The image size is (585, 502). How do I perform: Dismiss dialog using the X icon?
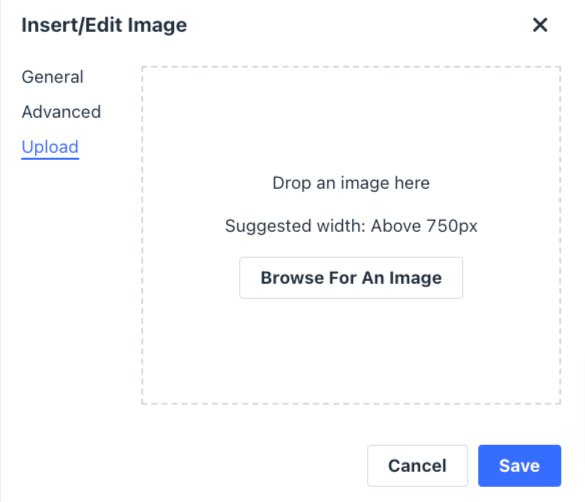(x=540, y=25)
